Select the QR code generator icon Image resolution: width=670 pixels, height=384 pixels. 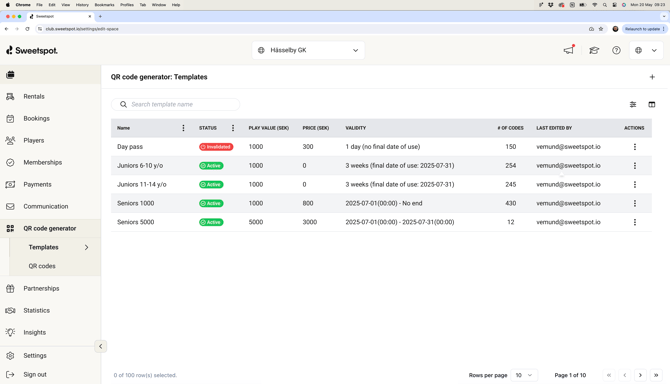point(10,229)
